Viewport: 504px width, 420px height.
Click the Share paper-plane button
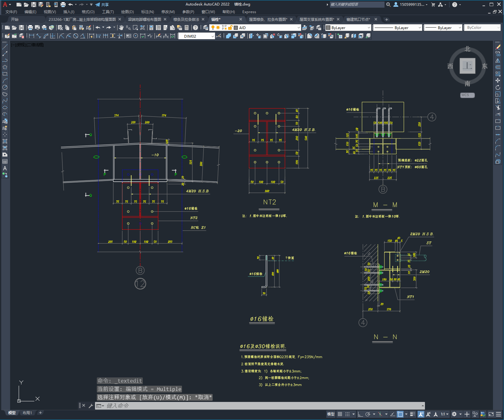(102, 5)
